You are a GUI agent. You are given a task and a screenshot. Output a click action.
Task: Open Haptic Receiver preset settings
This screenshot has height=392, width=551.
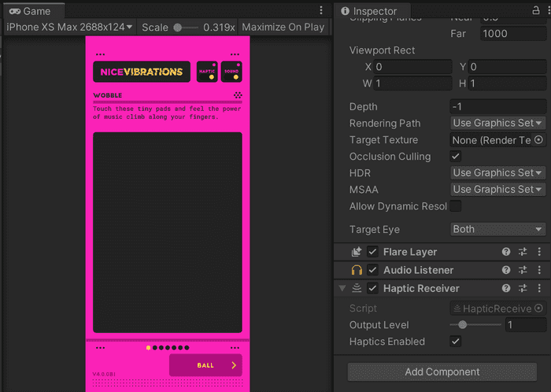tap(523, 288)
